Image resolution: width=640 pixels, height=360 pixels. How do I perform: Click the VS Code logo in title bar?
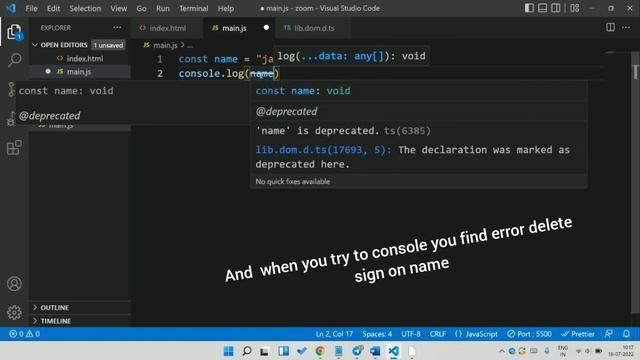(x=11, y=8)
